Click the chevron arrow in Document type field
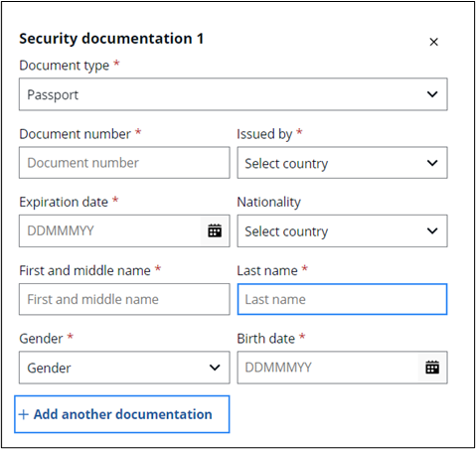This screenshot has height=449, width=476. 432,94
